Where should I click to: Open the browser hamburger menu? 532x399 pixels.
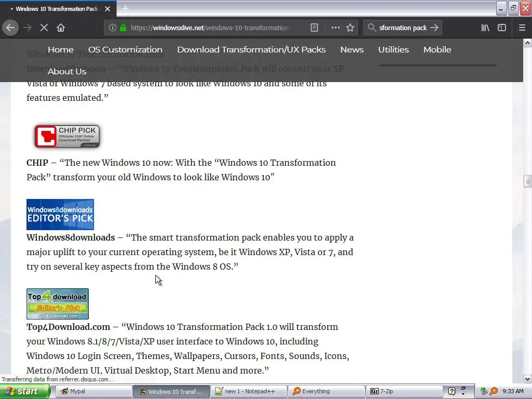point(522,28)
